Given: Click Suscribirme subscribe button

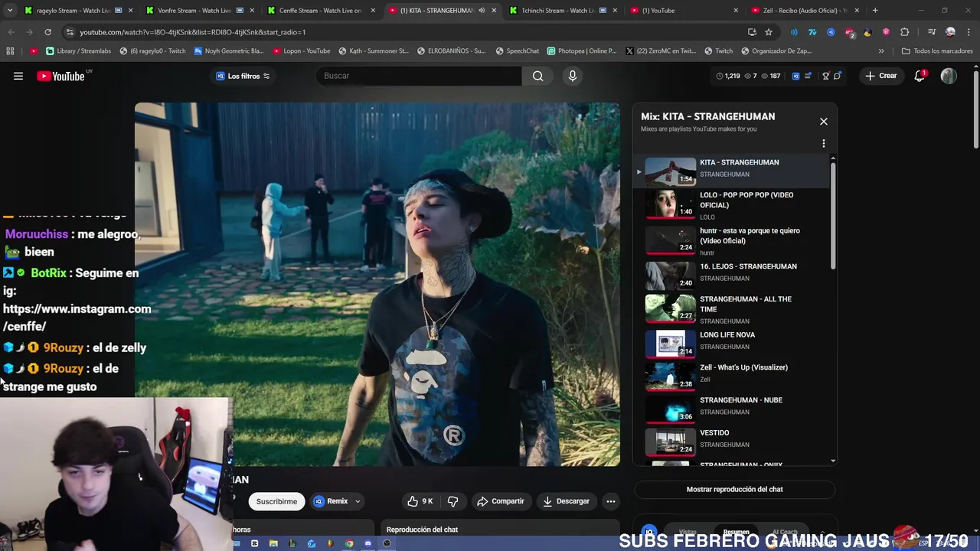Looking at the screenshot, I should (x=276, y=501).
